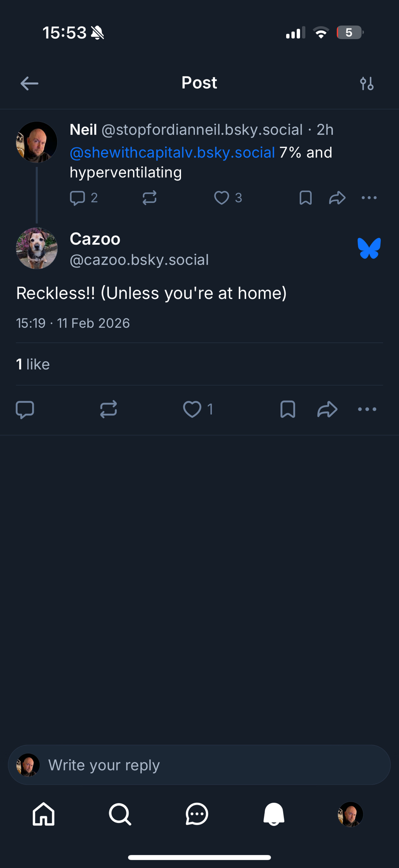Open more options on Neil's post

[369, 198]
